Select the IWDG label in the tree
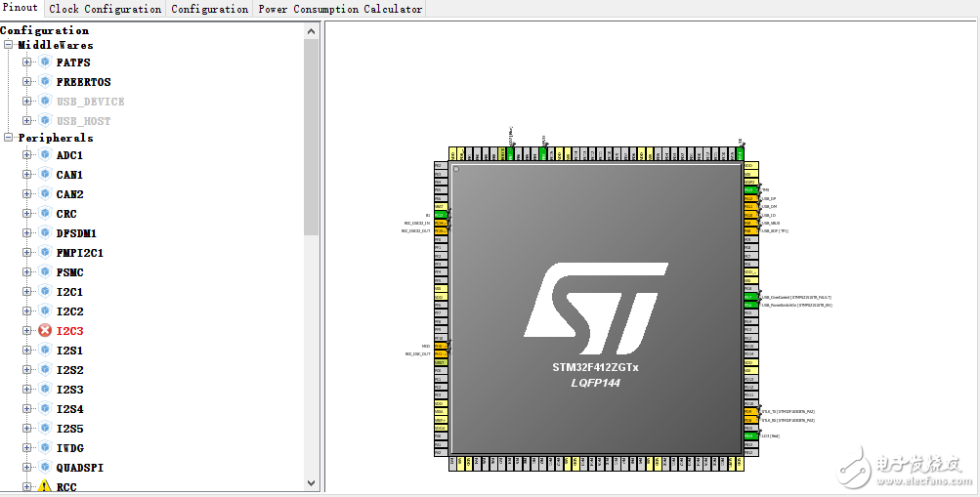The height and width of the screenshot is (497, 980). pyautogui.click(x=70, y=447)
